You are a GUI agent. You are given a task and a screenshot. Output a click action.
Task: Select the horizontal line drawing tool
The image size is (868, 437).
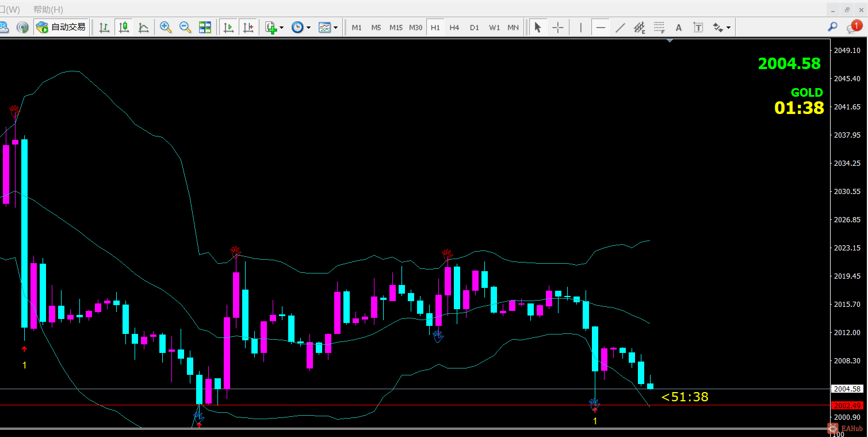point(601,27)
